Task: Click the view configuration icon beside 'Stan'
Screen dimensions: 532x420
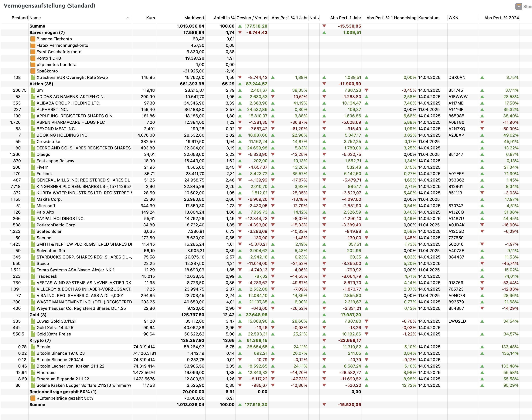Action: tap(518, 6)
